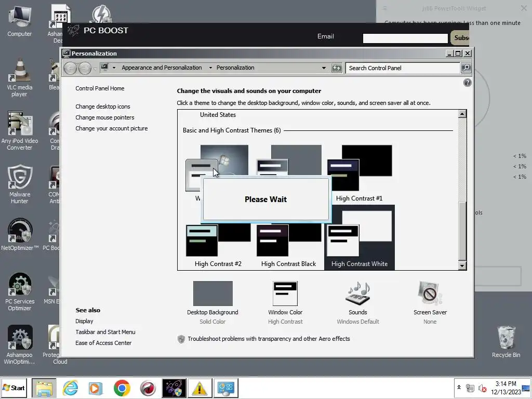The width and height of the screenshot is (532, 399).
Task: Select the High Contrast #2 theme
Action: [218, 245]
